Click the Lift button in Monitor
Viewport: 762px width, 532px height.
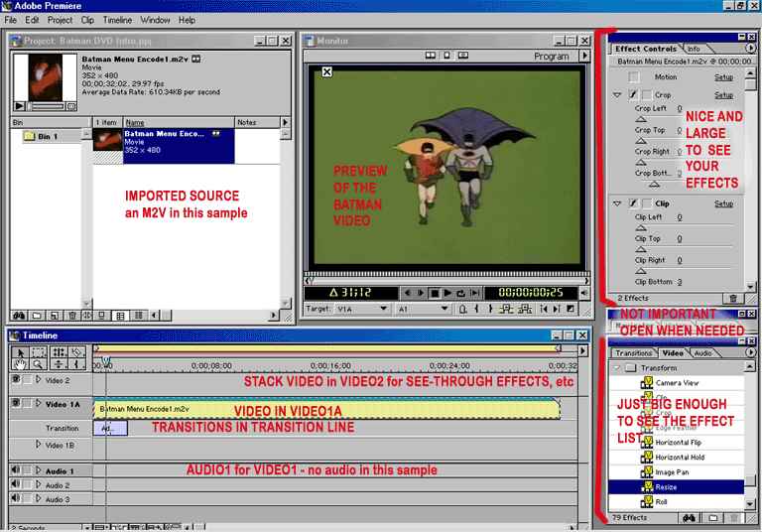506,309
